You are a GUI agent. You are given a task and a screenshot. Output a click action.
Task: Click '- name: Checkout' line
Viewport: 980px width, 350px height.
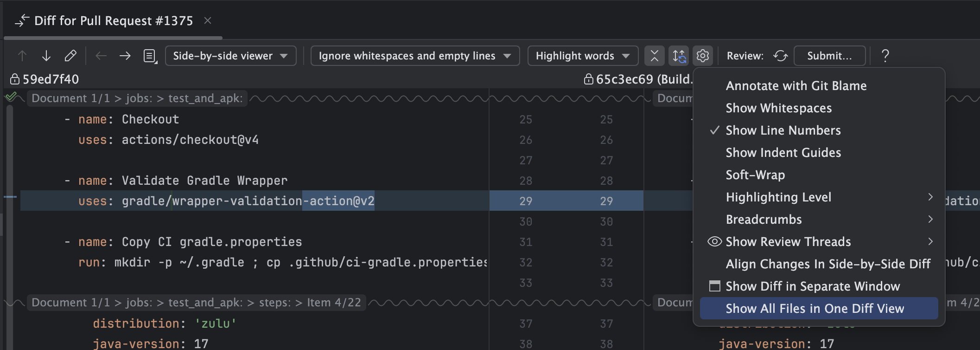[x=121, y=119]
